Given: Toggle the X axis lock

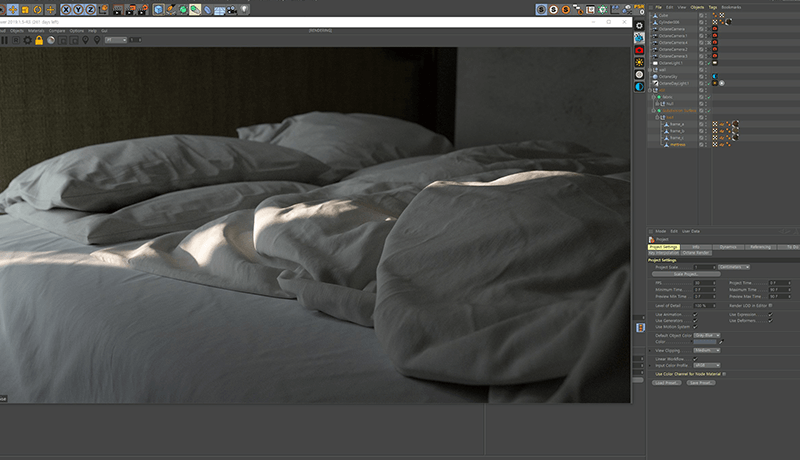Looking at the screenshot, I should click(66, 9).
